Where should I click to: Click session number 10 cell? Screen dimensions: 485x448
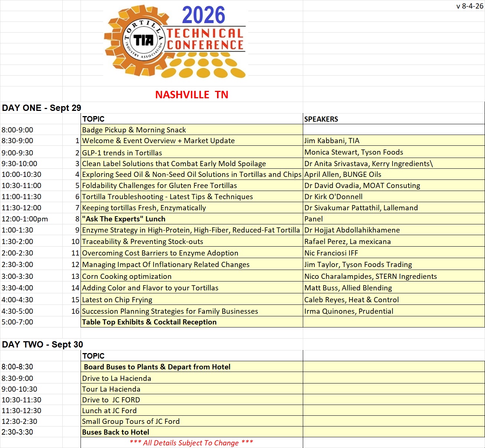[x=72, y=241]
